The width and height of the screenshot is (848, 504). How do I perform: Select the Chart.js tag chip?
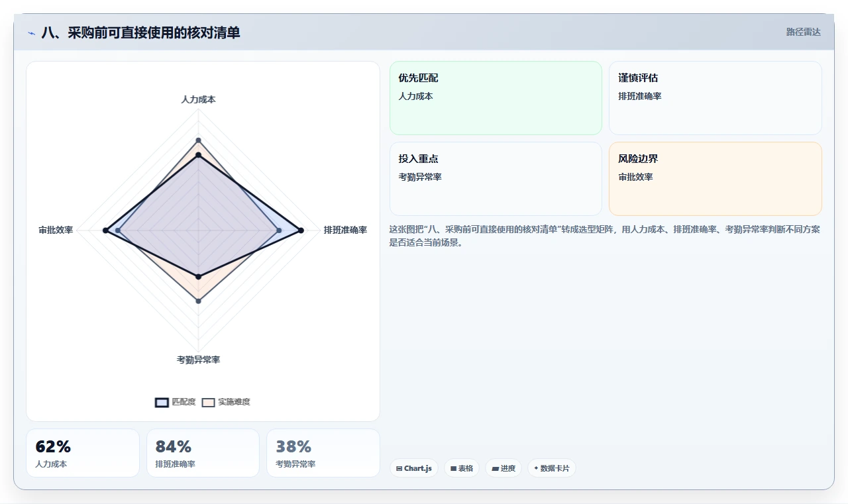click(414, 468)
